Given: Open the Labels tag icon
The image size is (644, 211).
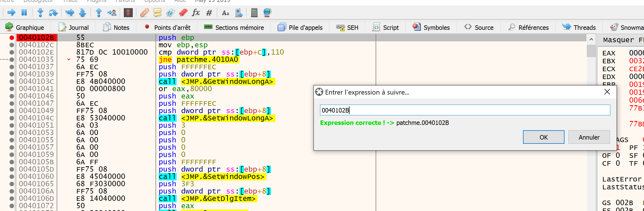Looking at the screenshot, I should click(170, 12).
